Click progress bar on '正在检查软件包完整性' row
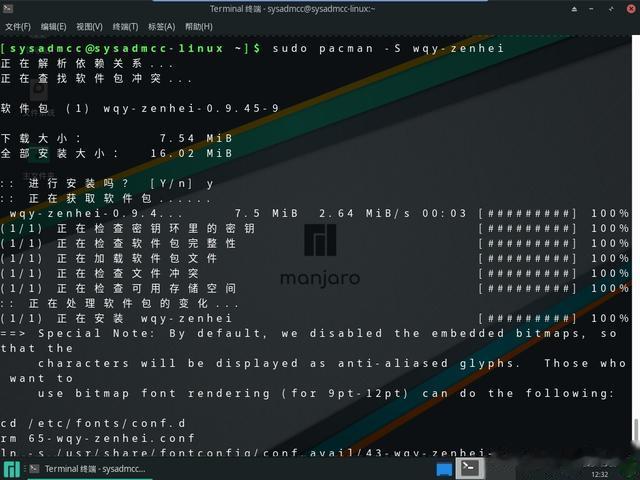Viewport: 640px width, 480px height. tap(527, 244)
